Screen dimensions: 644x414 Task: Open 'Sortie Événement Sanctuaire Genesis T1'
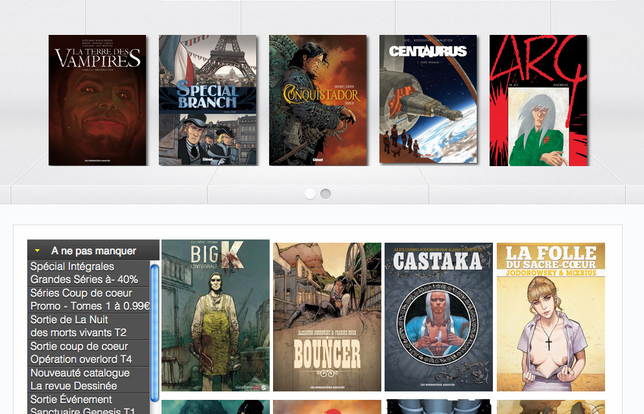(x=88, y=404)
